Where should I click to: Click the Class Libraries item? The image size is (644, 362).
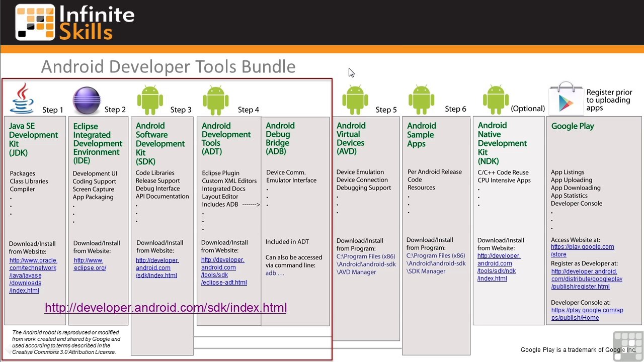29,181
